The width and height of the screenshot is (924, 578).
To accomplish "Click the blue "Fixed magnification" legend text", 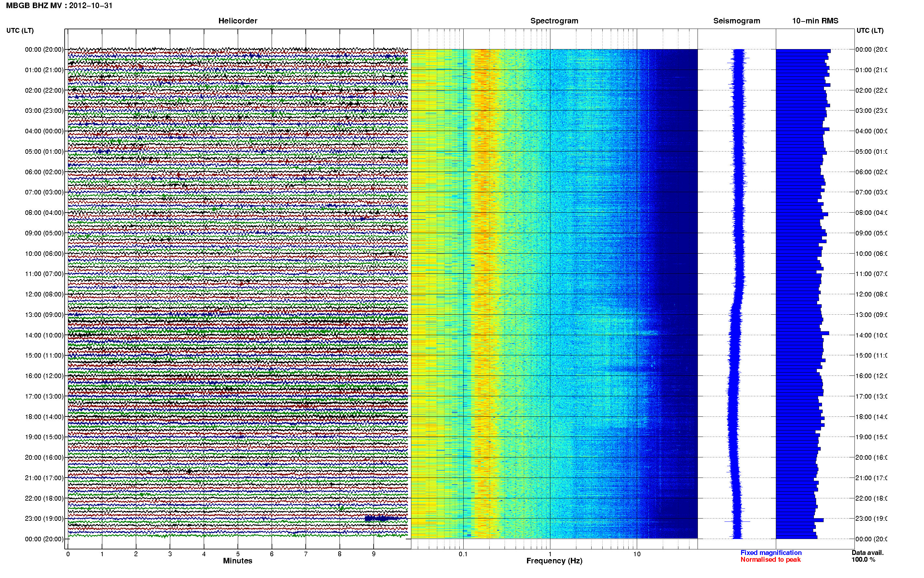I will point(771,553).
